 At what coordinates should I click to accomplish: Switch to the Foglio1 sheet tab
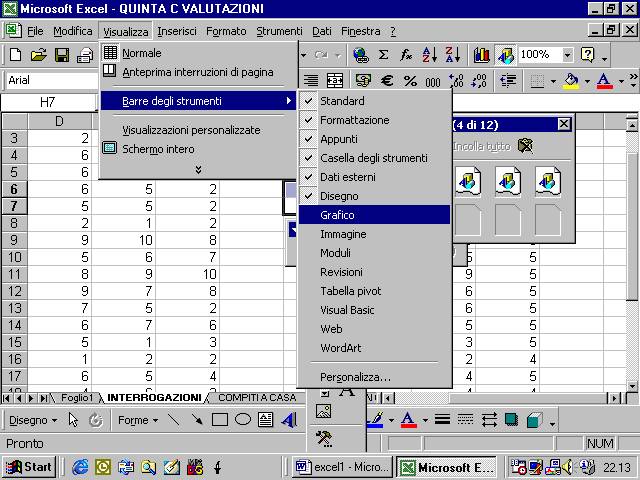77,398
